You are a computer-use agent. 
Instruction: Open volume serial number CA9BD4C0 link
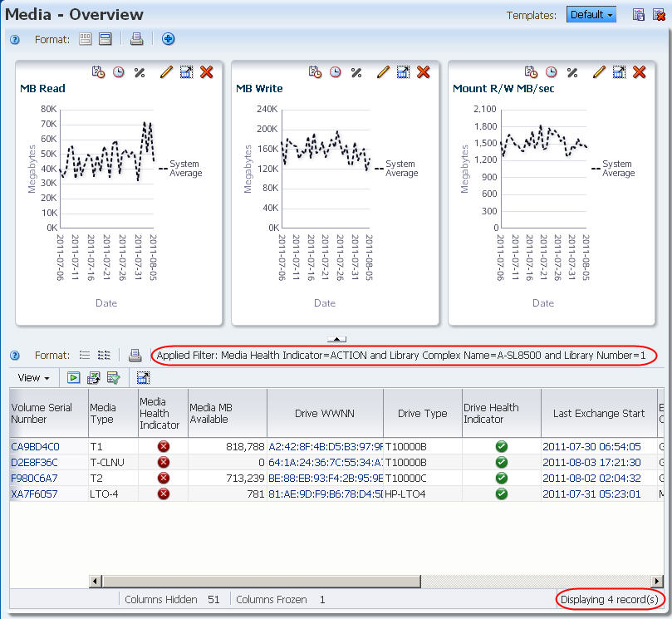(35, 447)
